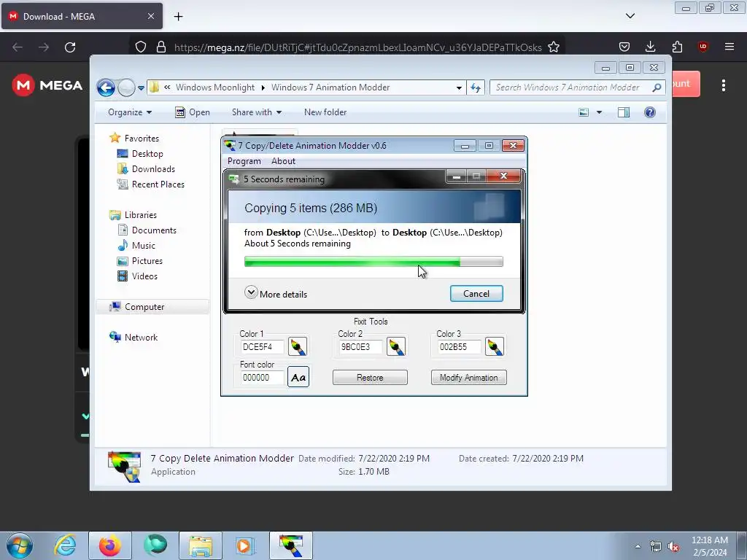Click the Windows Moonlight breadcrumb
Screen dimensions: 747x560
pos(215,87)
